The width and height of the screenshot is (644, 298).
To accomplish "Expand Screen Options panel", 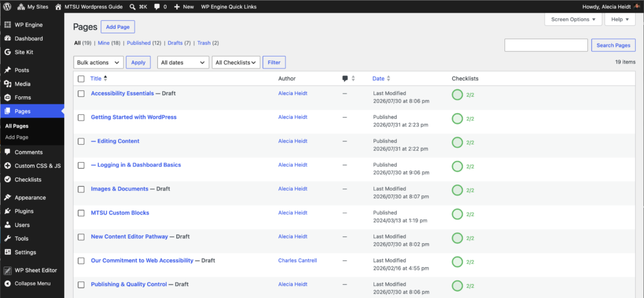I will tap(574, 19).
